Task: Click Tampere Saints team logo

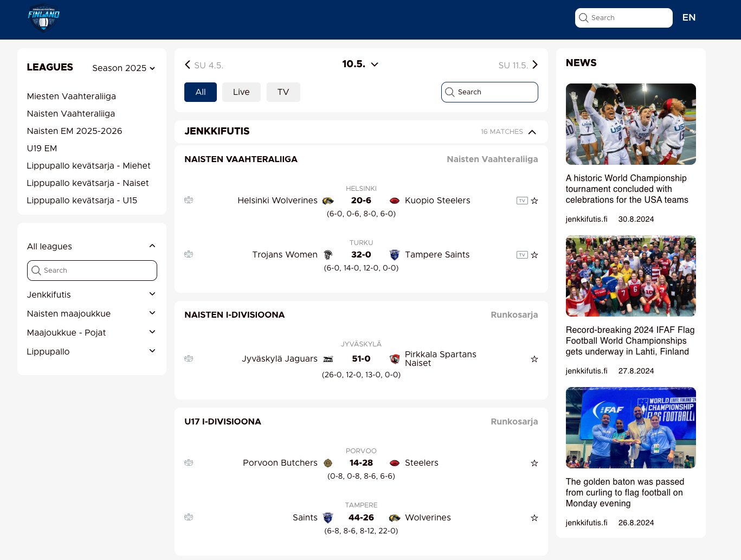Action: 395,255
